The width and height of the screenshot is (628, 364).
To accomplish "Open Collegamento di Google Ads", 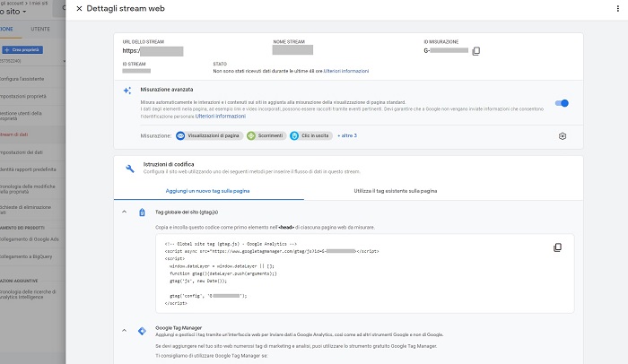I will pos(30,239).
